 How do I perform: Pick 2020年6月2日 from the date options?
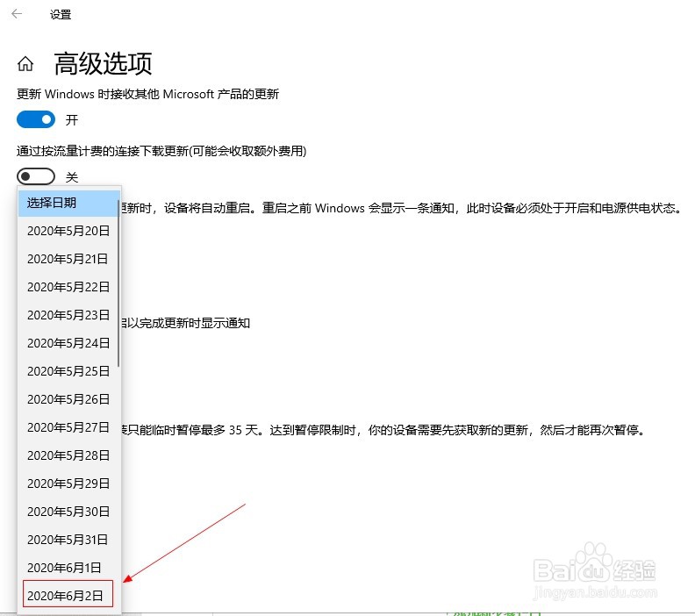click(x=68, y=596)
